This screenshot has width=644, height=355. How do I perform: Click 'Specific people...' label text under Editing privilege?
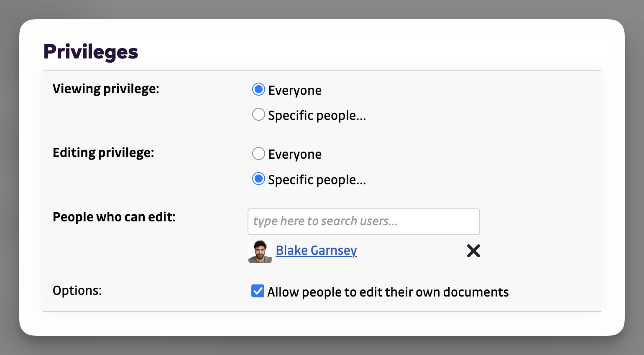tap(317, 180)
